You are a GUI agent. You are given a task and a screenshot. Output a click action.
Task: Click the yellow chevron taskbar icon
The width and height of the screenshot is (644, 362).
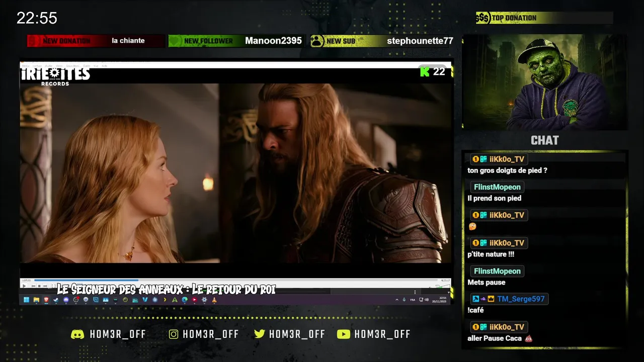(x=165, y=300)
